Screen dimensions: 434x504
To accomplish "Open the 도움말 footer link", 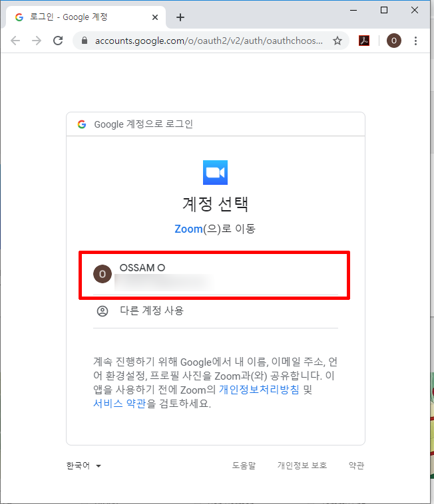I will (x=244, y=465).
